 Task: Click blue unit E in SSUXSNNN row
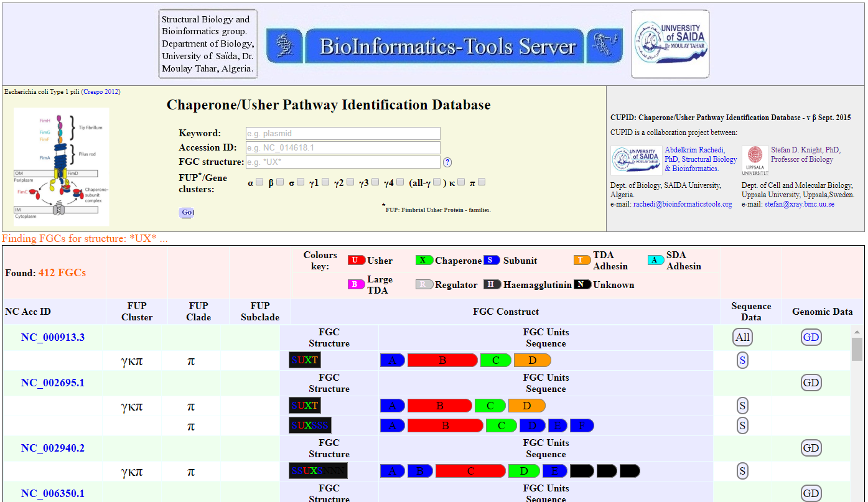[x=554, y=471]
